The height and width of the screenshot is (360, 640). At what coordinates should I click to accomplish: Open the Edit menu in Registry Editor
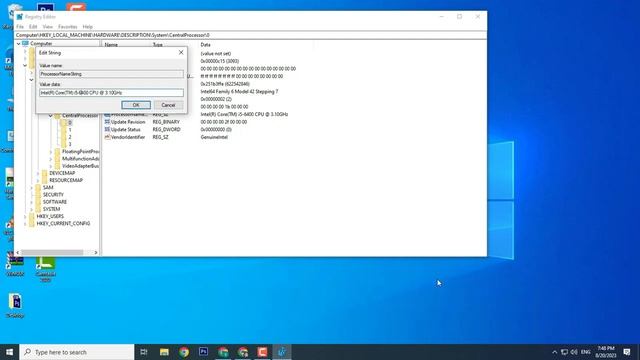(x=33, y=27)
